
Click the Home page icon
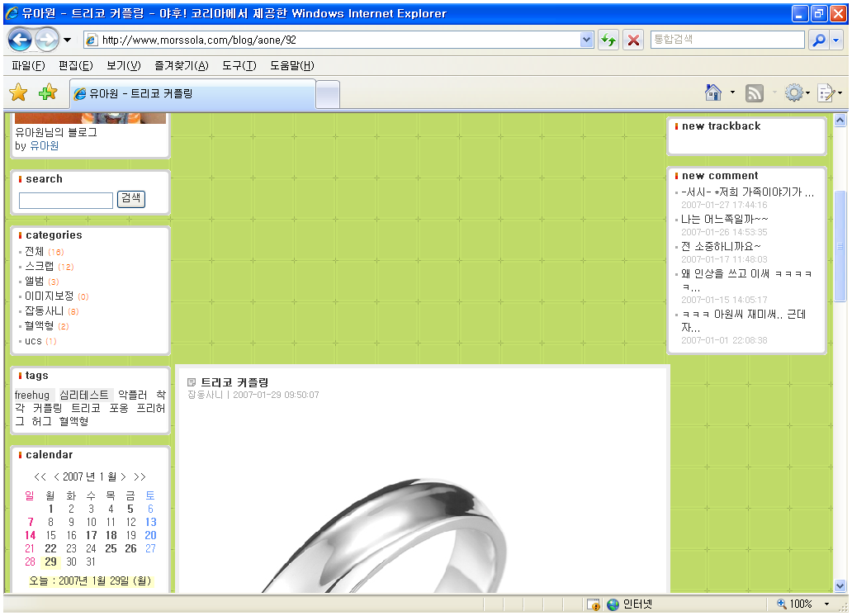pyautogui.click(x=713, y=93)
